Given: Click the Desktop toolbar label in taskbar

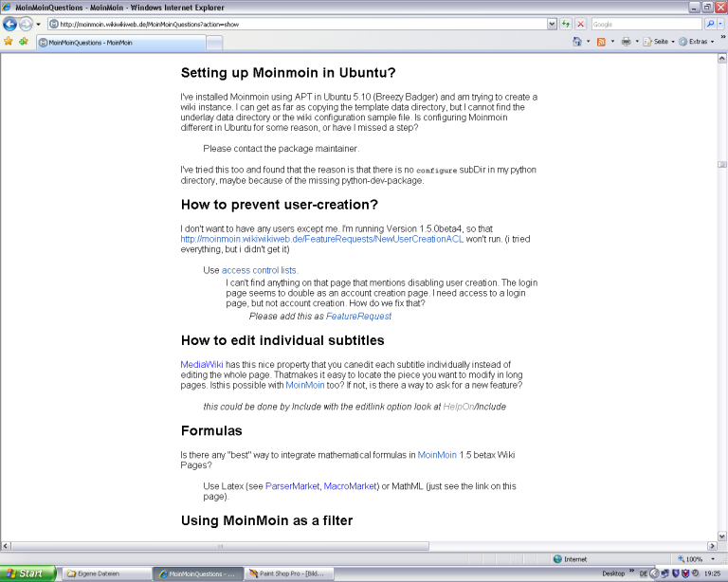Looking at the screenshot, I should 613,573.
